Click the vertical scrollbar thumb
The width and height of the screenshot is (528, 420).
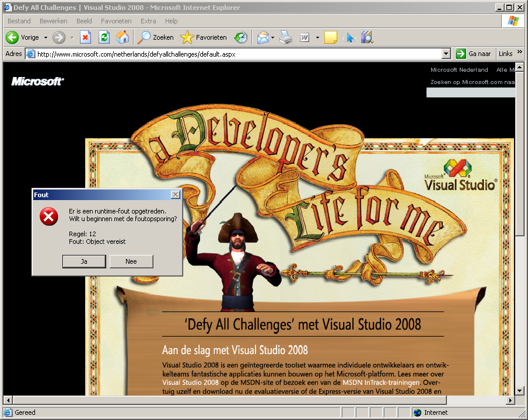(520, 153)
